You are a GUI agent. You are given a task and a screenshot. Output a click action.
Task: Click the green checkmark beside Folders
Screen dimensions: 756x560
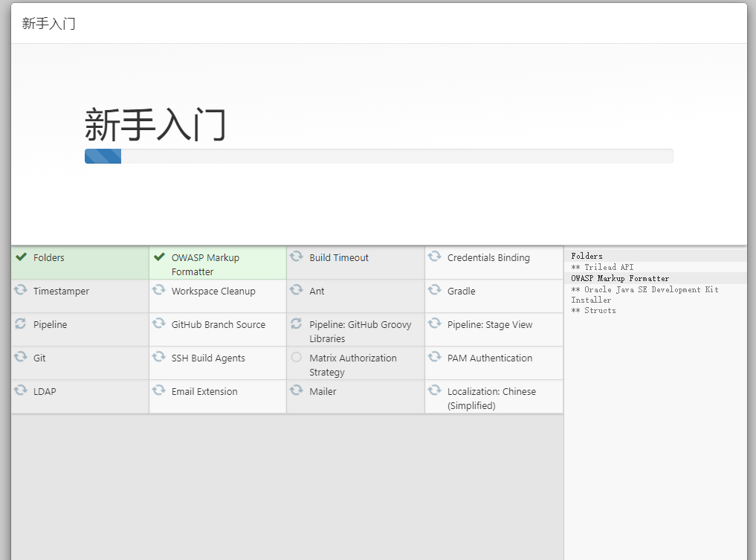pyautogui.click(x=22, y=257)
